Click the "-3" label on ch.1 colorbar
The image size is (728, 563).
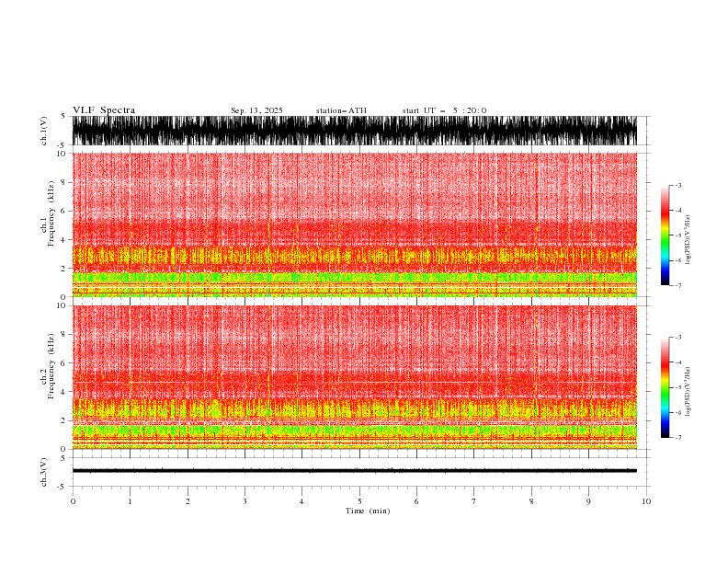[x=677, y=185]
